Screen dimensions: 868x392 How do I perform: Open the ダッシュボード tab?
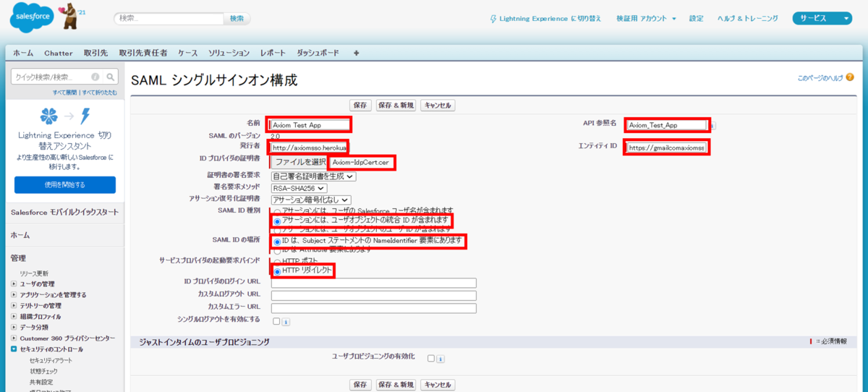point(318,53)
